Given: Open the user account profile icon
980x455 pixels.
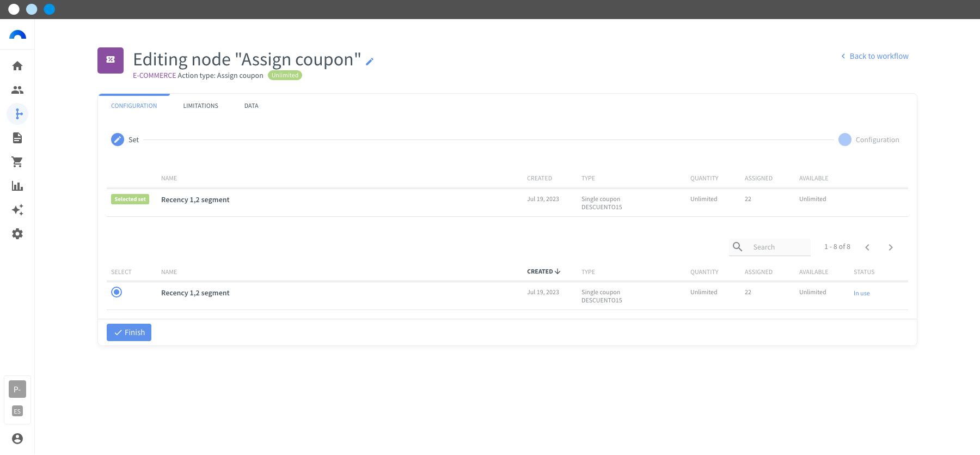Looking at the screenshot, I should click(17, 439).
